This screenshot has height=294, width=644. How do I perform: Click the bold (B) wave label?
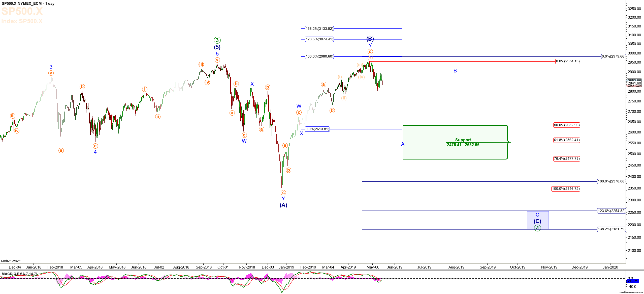click(370, 39)
